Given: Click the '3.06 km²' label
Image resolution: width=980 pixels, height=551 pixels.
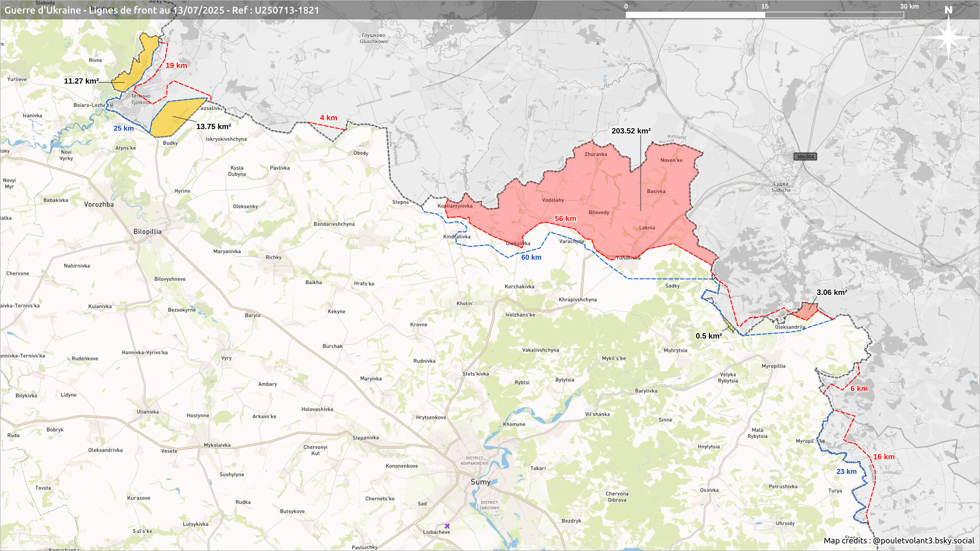Looking at the screenshot, I should pos(832,292).
